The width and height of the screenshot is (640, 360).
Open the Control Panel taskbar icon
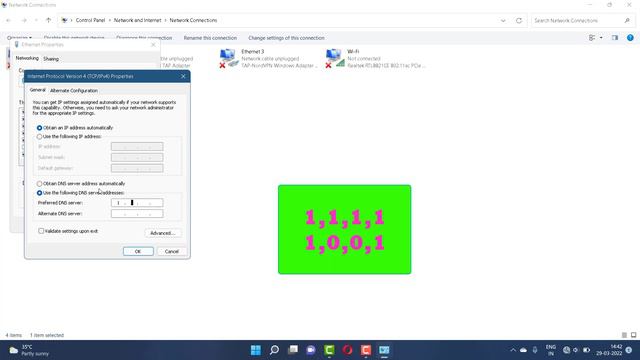pyautogui.click(x=384, y=350)
